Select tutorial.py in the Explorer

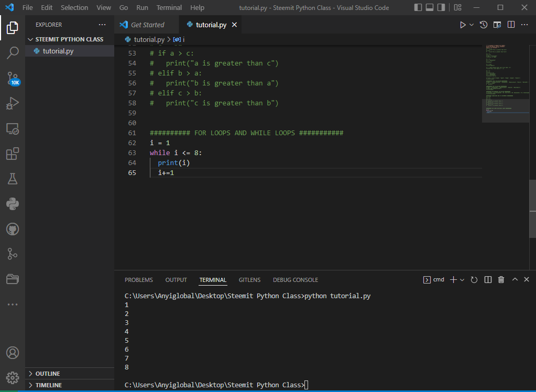58,51
